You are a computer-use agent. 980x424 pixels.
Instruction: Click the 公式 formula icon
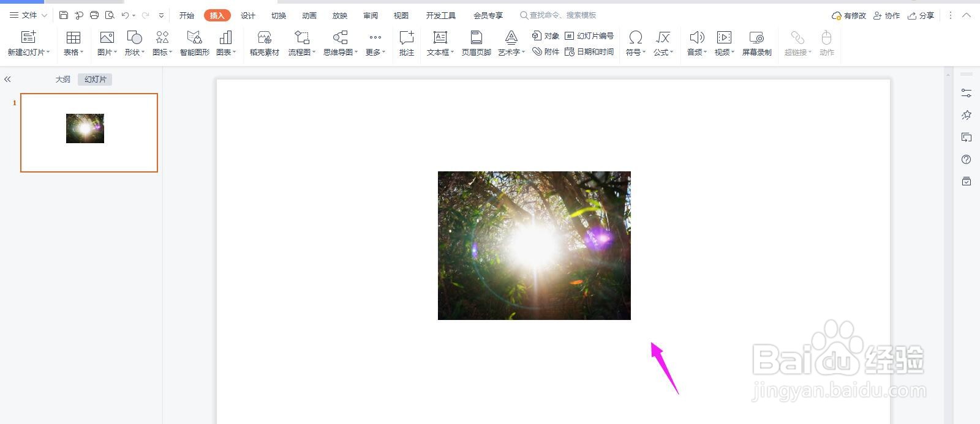coord(663,37)
